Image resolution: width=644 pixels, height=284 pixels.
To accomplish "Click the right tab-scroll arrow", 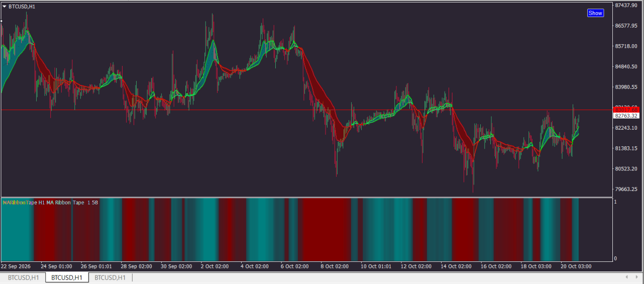I will (x=636, y=277).
